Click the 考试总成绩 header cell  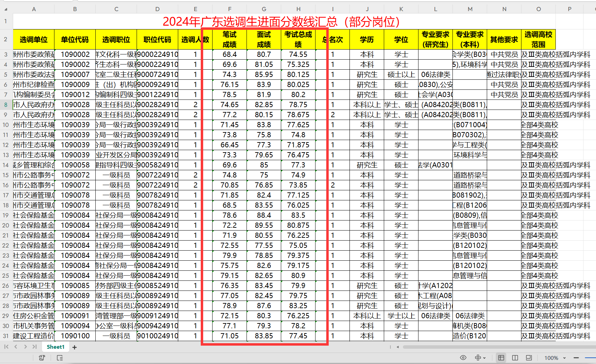pyautogui.click(x=298, y=40)
